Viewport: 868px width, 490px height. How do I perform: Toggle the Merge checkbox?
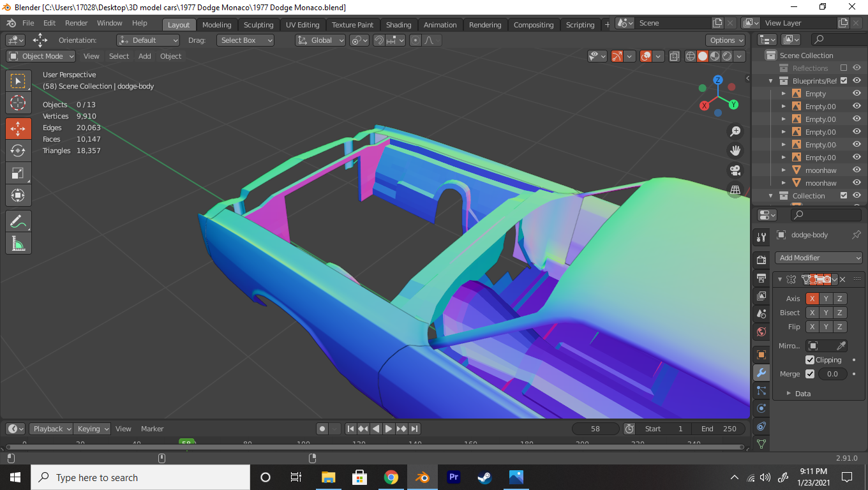pos(810,374)
